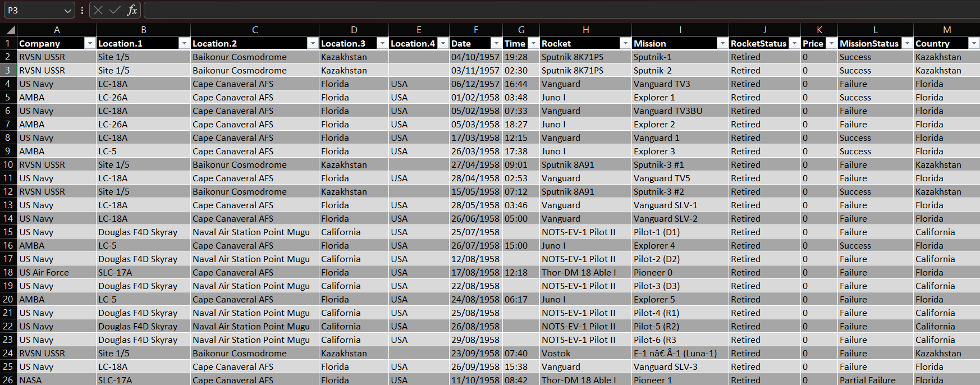Select row 15 header
The image size is (980, 385).
8,232
